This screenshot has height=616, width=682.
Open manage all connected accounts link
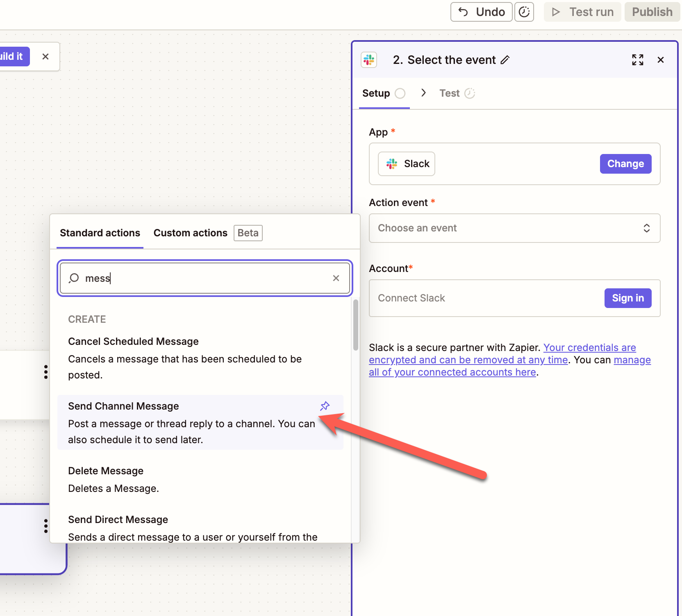pos(510,366)
